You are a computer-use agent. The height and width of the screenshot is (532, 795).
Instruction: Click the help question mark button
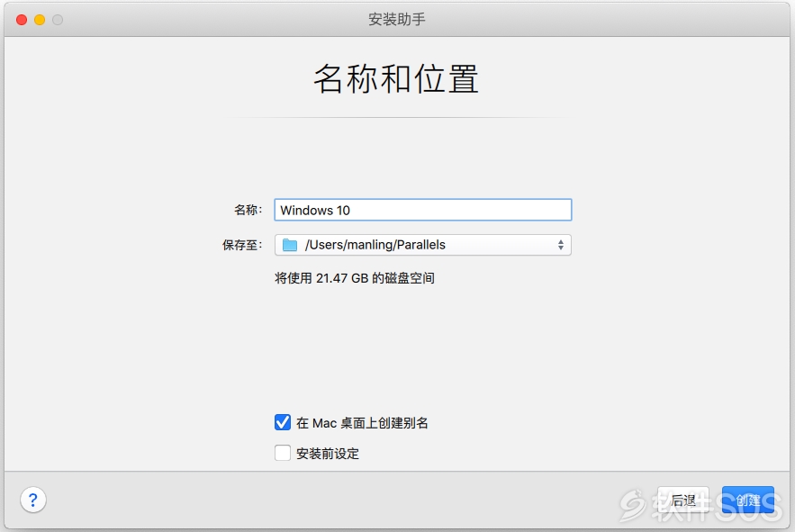pos(33,500)
